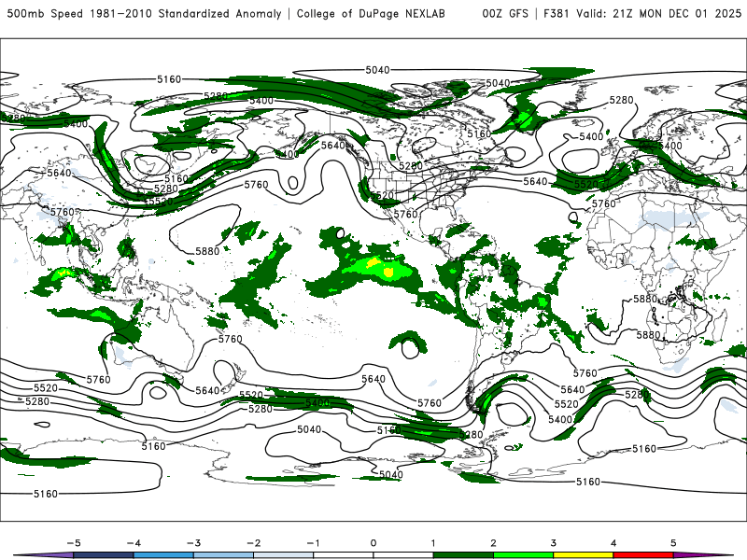Click the pale blue -2 to -1 colorbar segment
The width and height of the screenshot is (747, 560).
click(x=284, y=555)
